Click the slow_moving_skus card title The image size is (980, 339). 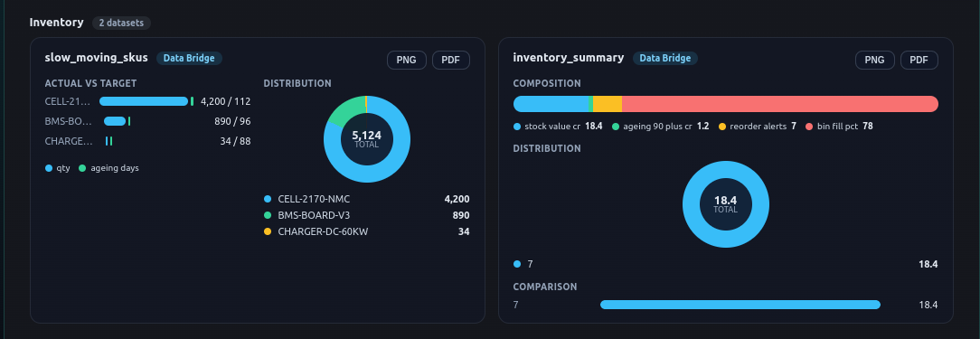click(96, 58)
